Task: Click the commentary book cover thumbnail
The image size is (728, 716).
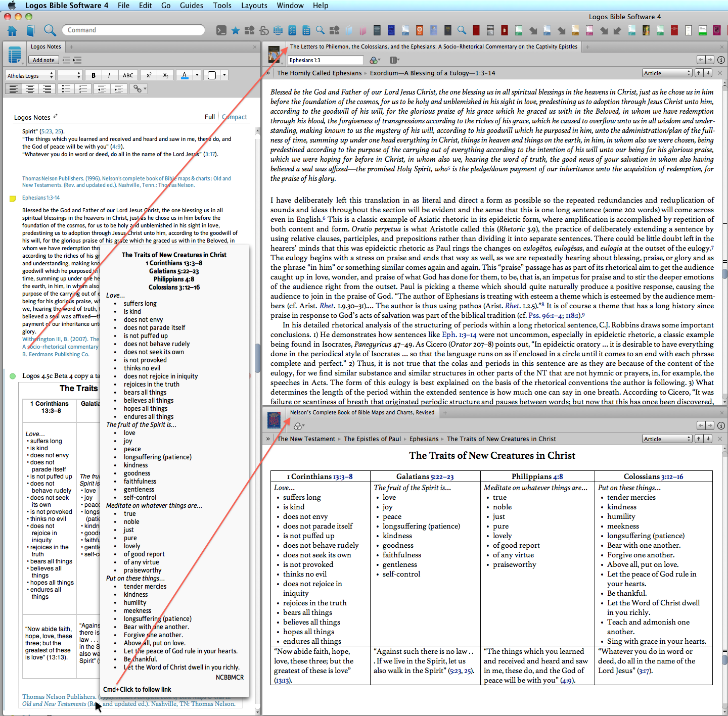Action: tap(274, 54)
